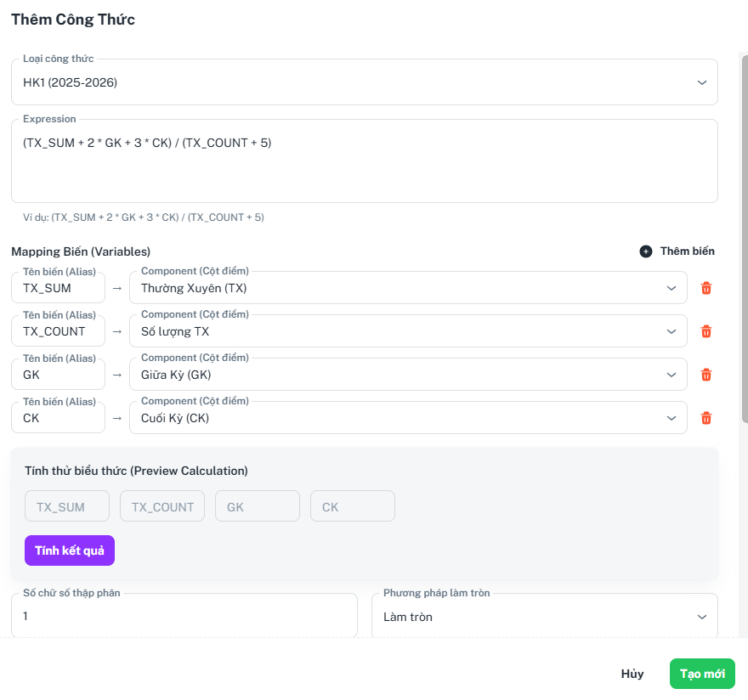Add a variable via Thêm biến label
Screen dimensions: 748x700
[687, 251]
